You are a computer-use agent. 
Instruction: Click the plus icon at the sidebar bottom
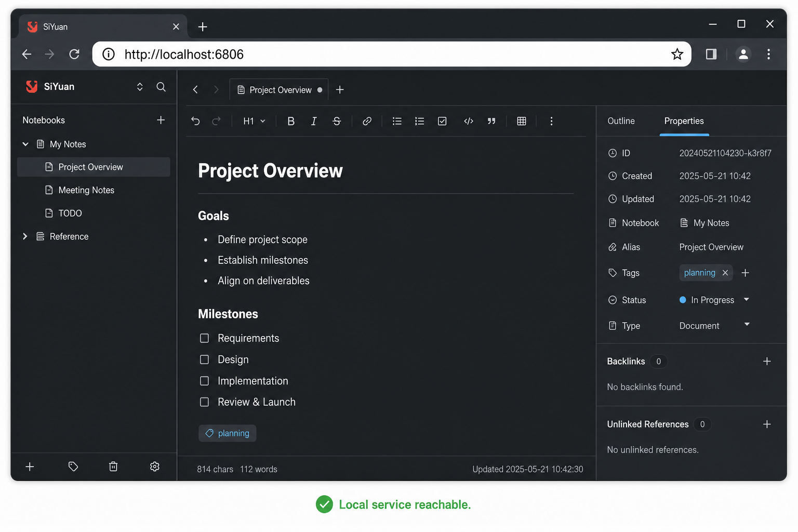[x=30, y=467]
